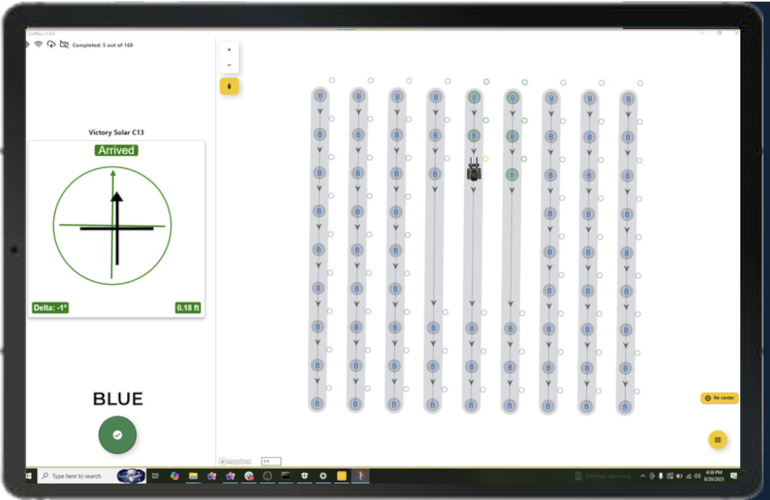Click the yellow waypoint circle beside robot

point(486,158)
